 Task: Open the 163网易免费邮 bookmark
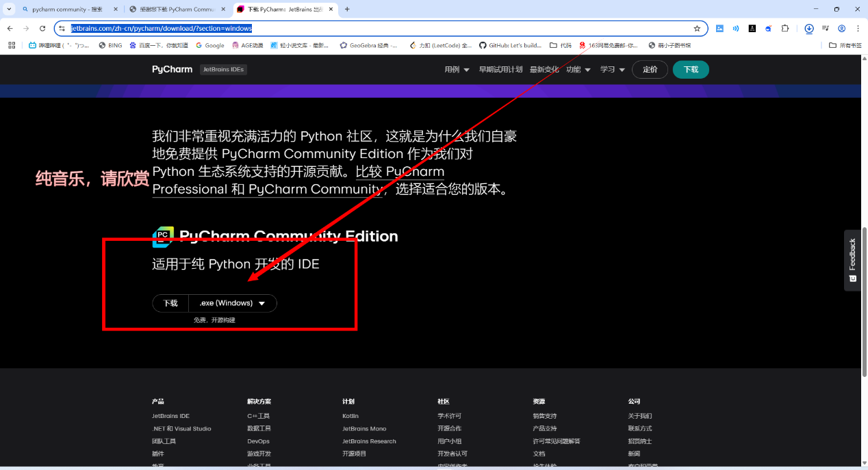[x=609, y=45]
